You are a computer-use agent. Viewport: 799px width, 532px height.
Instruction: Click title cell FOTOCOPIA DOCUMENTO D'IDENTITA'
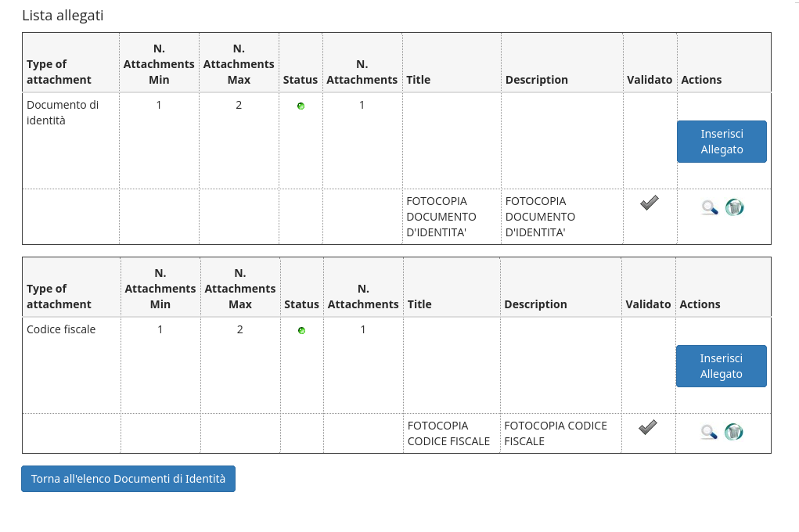pos(441,217)
